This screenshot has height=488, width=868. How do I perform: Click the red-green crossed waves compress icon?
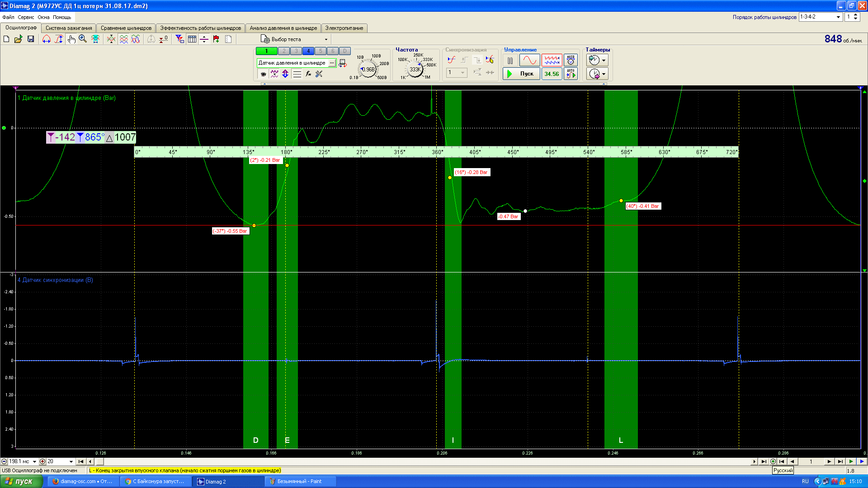111,39
